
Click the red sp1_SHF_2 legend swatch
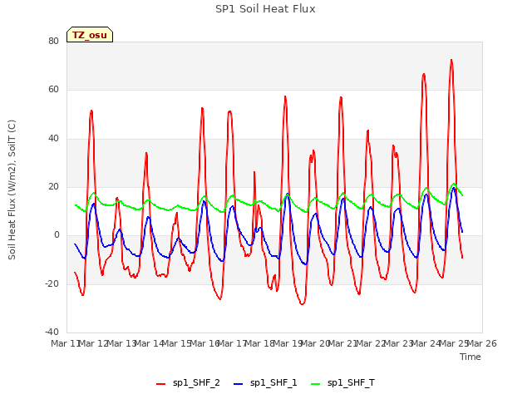tap(160, 384)
